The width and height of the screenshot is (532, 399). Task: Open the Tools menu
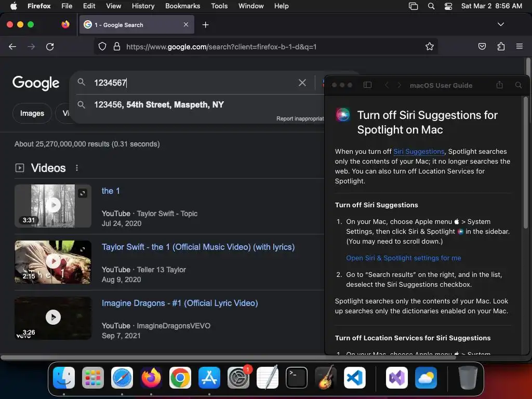219,6
